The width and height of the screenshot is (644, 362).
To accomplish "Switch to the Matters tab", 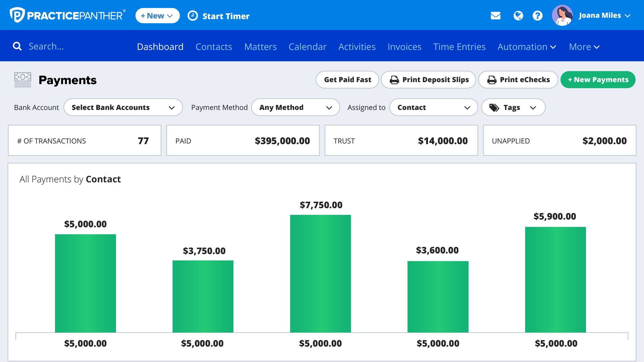I will coord(260,47).
